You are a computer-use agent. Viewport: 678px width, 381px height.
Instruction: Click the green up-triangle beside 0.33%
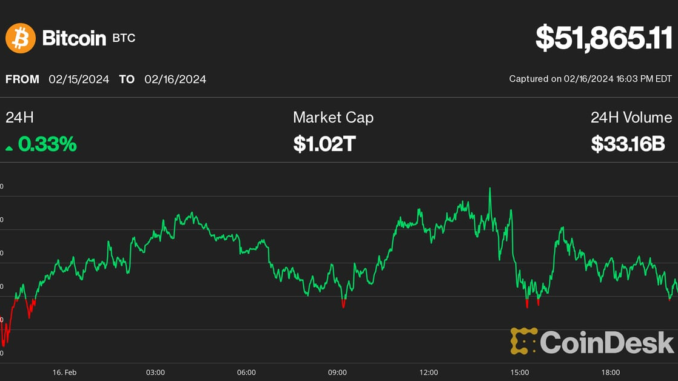pos(9,148)
